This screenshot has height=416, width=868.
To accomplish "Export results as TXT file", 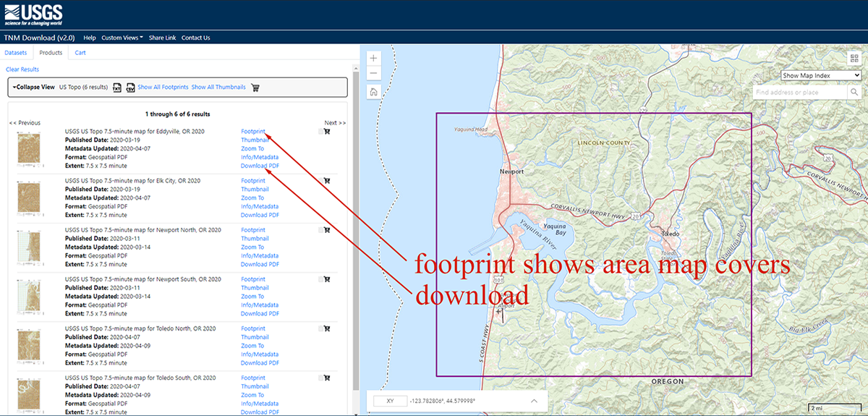I will coord(117,88).
